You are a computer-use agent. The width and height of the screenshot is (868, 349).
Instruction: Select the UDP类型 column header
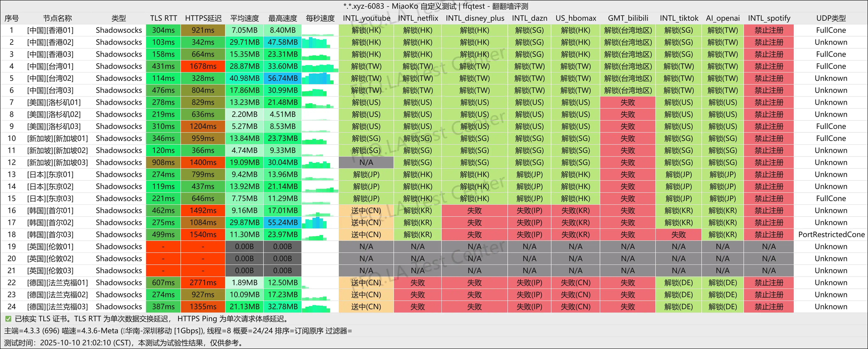pyautogui.click(x=831, y=18)
